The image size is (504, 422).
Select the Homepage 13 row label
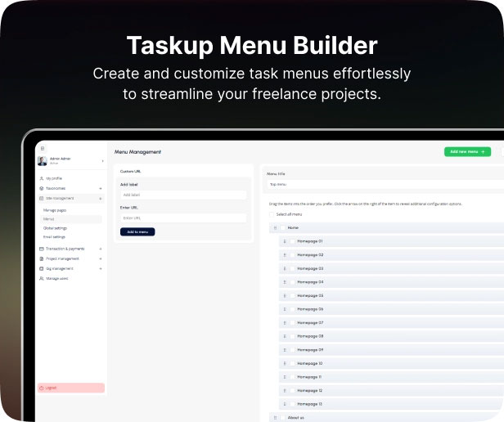(x=310, y=404)
